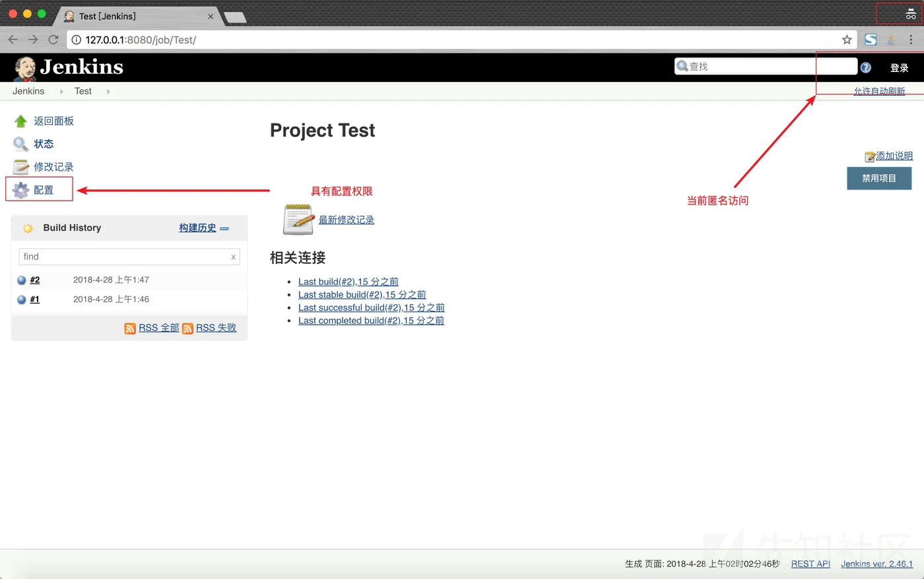The height and width of the screenshot is (579, 924).
Task: Click the site info icon in address bar
Action: 77,40
